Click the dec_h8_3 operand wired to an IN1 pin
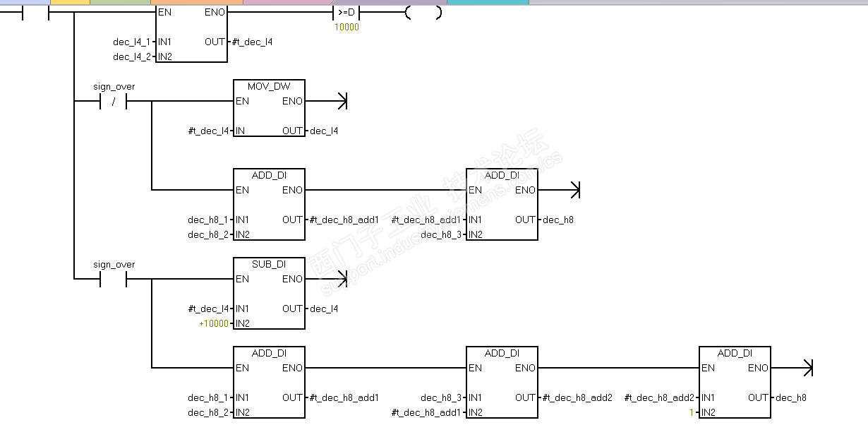 coord(441,397)
